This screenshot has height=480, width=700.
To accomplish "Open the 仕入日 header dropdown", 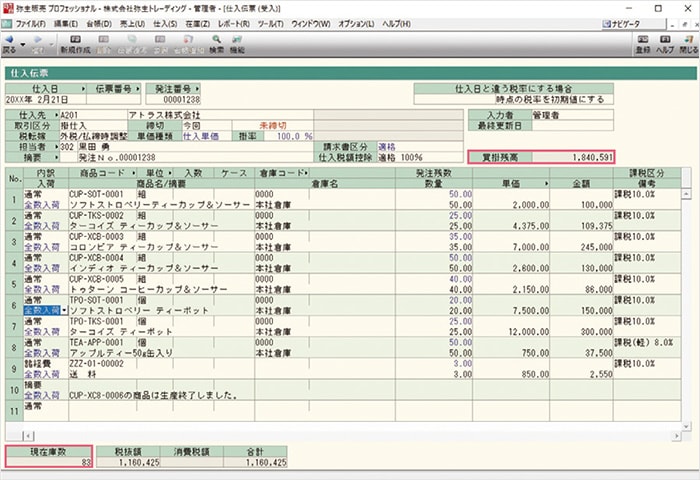I will click(83, 89).
